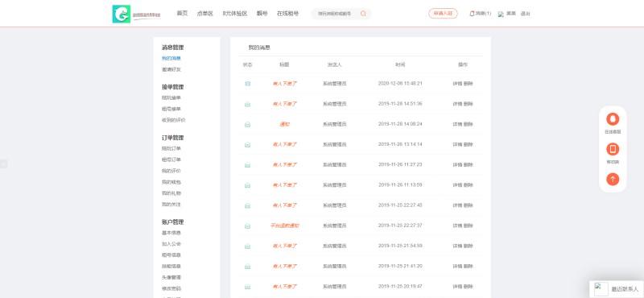Click 删除 for the 2020-12-08 15:48:21 message
644x298 pixels.
click(x=469, y=84)
